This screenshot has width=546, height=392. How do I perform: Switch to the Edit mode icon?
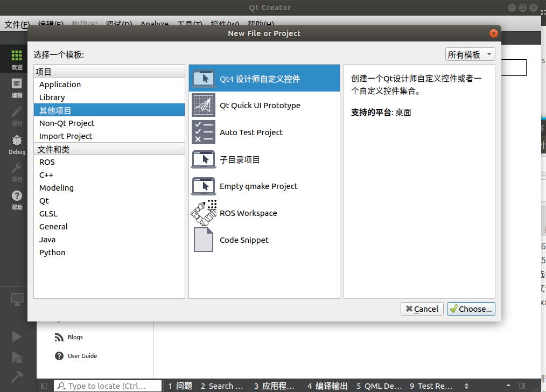(17, 88)
